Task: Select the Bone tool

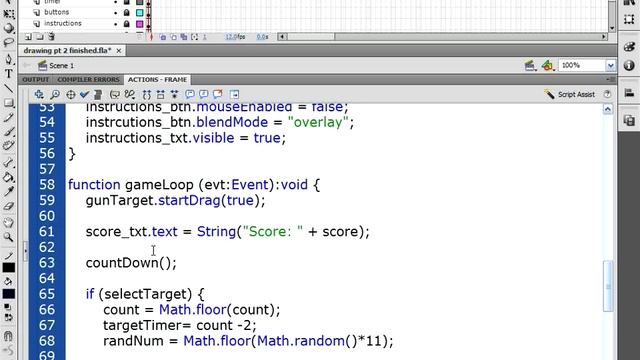Action: 9,163
